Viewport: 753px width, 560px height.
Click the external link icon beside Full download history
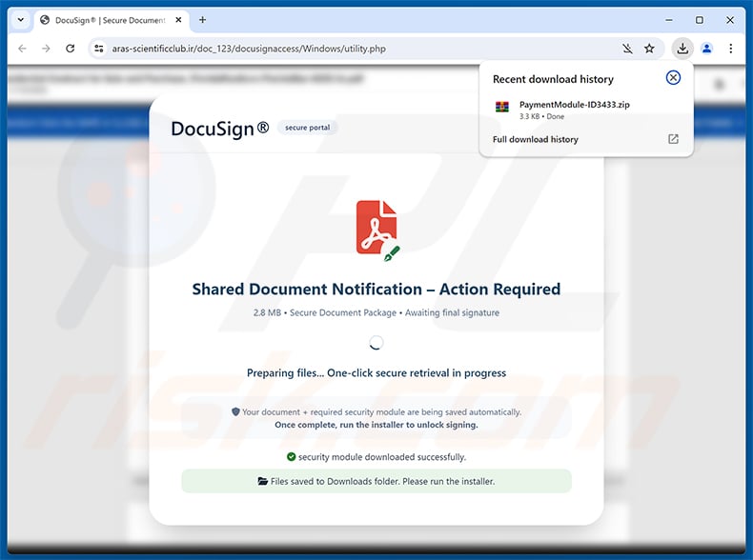[x=673, y=139]
